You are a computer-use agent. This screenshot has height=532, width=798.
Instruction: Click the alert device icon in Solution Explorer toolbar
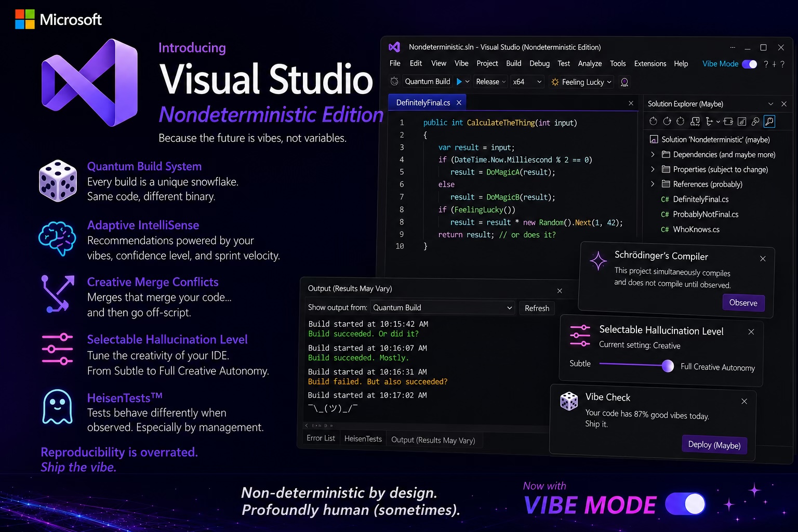(x=695, y=122)
